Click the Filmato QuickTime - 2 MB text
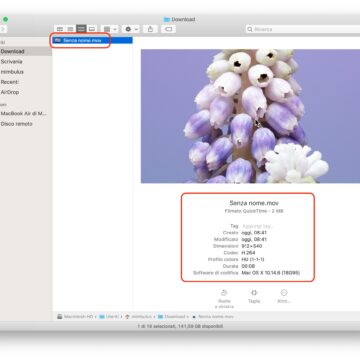 point(254,211)
